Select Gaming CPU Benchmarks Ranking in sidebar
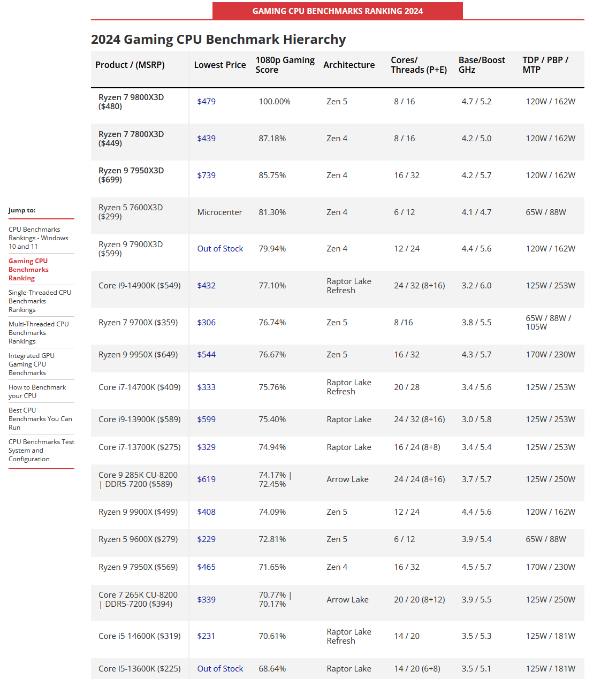This screenshot has width=616, height=679. click(28, 270)
